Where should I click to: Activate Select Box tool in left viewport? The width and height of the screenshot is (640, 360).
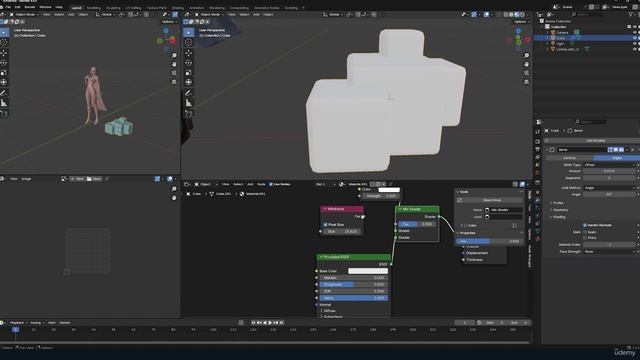click(4, 32)
